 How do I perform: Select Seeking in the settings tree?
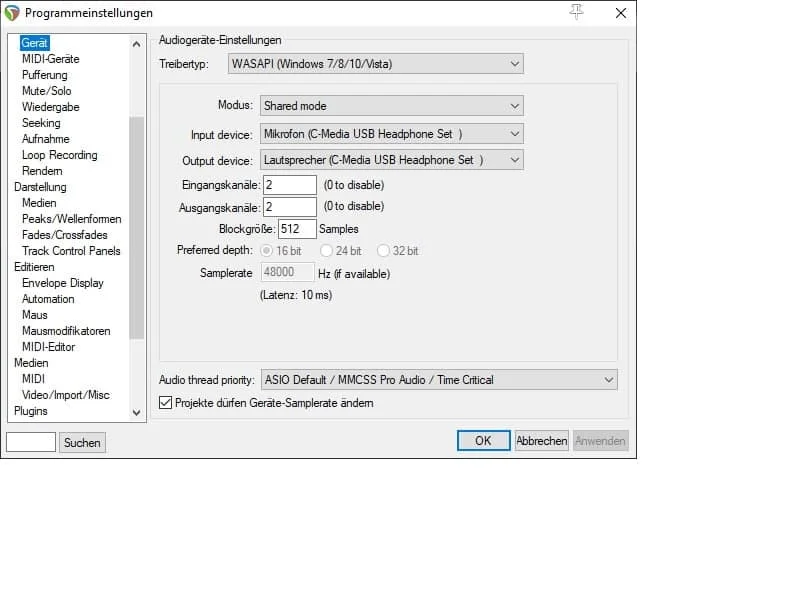point(41,122)
